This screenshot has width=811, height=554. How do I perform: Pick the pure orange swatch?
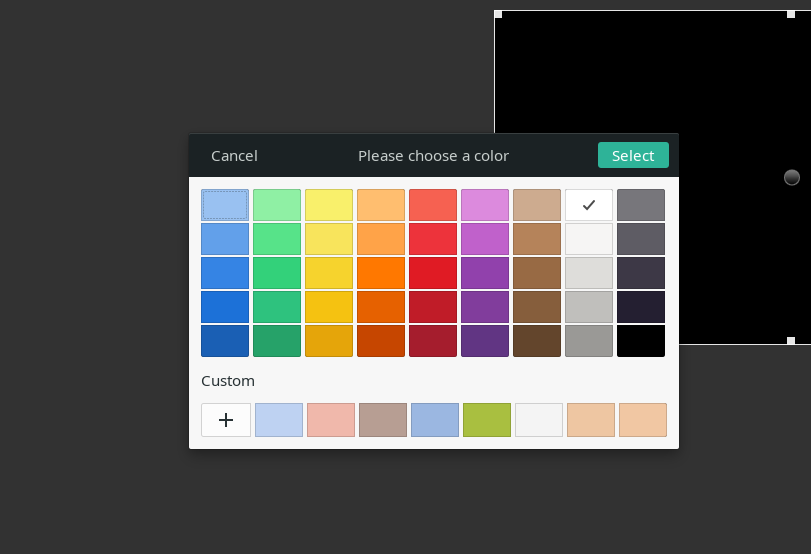coord(381,273)
